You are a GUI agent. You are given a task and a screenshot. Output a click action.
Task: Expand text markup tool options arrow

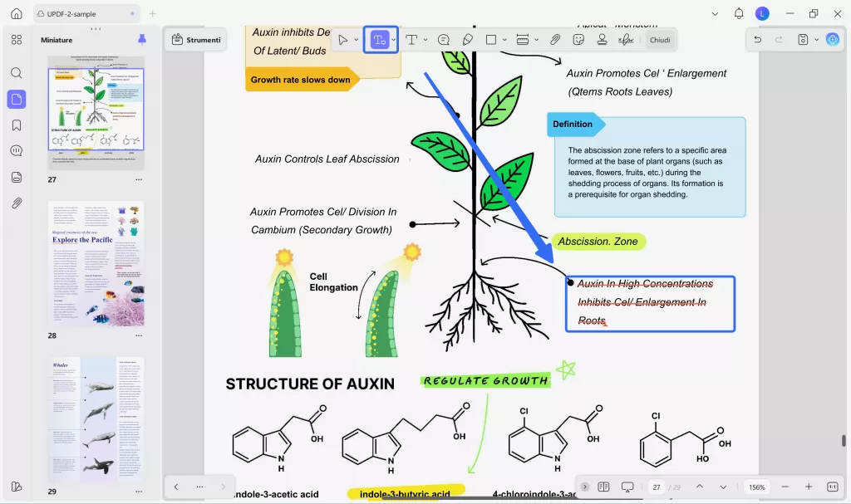393,40
